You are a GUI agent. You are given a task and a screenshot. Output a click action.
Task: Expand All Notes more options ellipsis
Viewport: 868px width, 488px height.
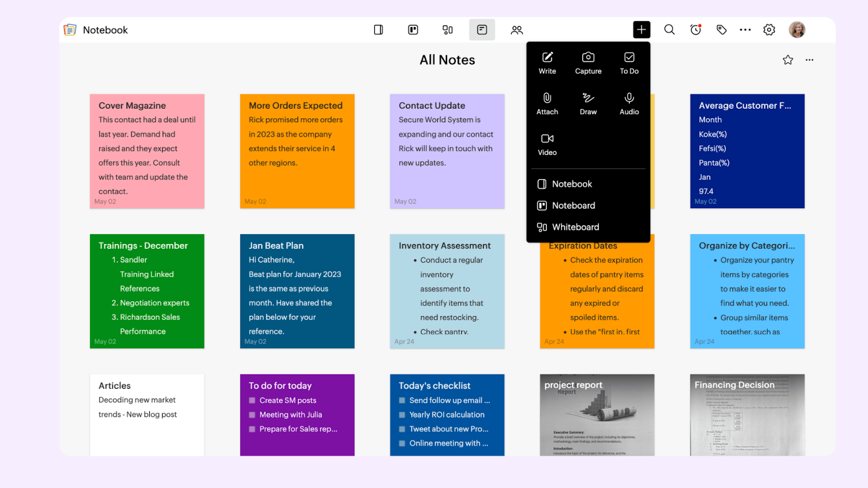pos(809,60)
